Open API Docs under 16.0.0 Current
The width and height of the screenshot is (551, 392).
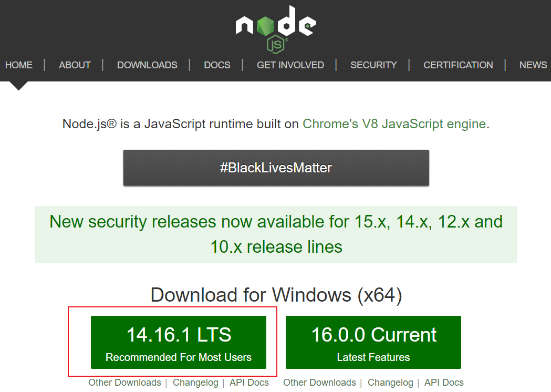point(444,383)
